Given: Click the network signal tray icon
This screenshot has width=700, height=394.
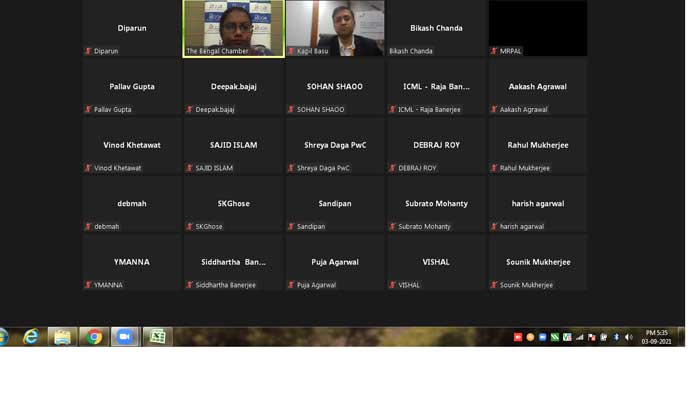Looking at the screenshot, I should tap(579, 337).
